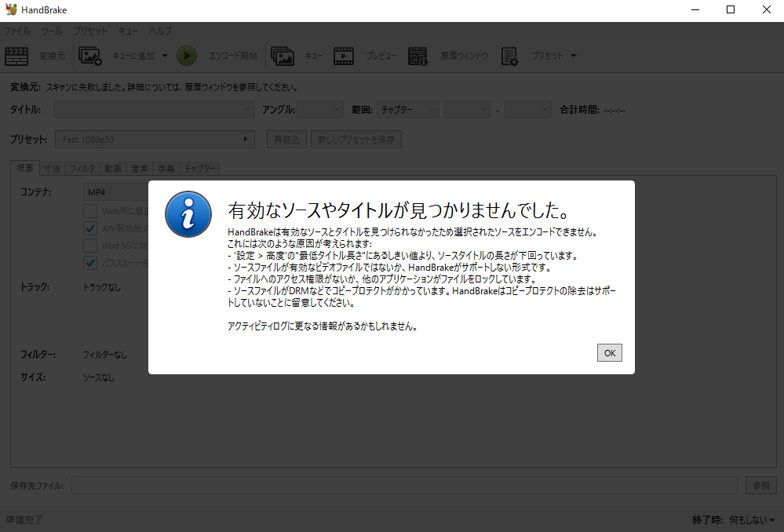Open the プリセット Fast 1080p30 selector
The width and height of the screenshot is (784, 532).
coord(155,139)
